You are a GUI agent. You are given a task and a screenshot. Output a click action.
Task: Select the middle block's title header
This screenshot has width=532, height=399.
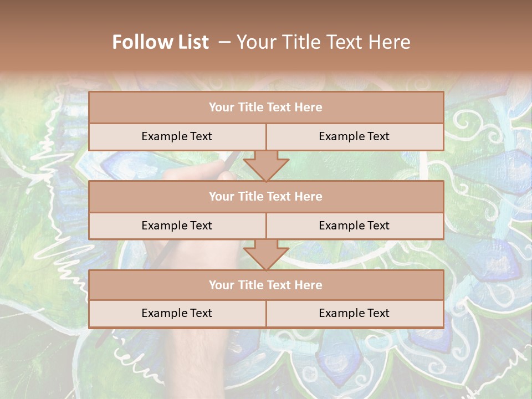266,196
